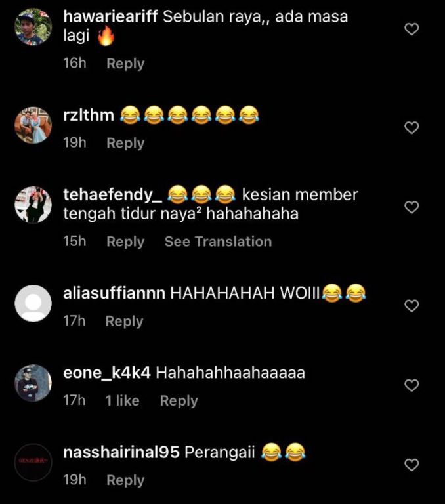Image resolution: width=445 pixels, height=504 pixels.
Task: Click See Translation under tehaefendy_'s comment
Action: [218, 241]
